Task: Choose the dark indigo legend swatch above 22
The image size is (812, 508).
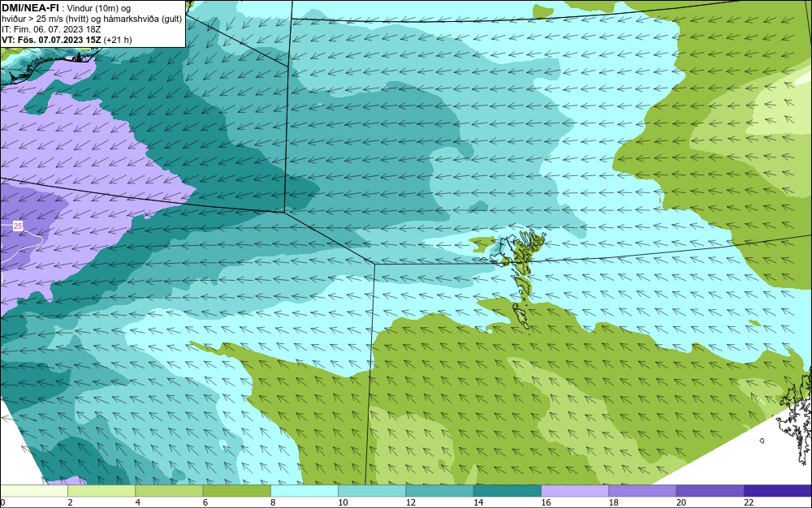Action: click(778, 491)
